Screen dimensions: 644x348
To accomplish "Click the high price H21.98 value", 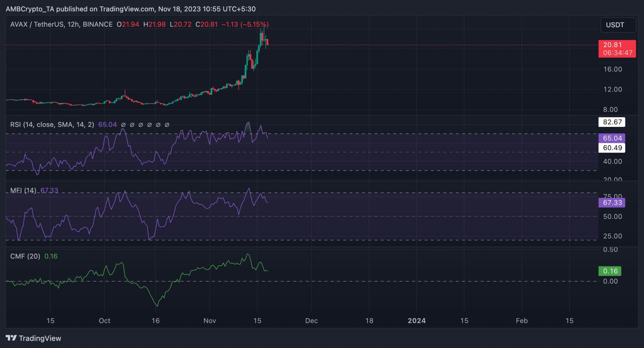I will (154, 24).
